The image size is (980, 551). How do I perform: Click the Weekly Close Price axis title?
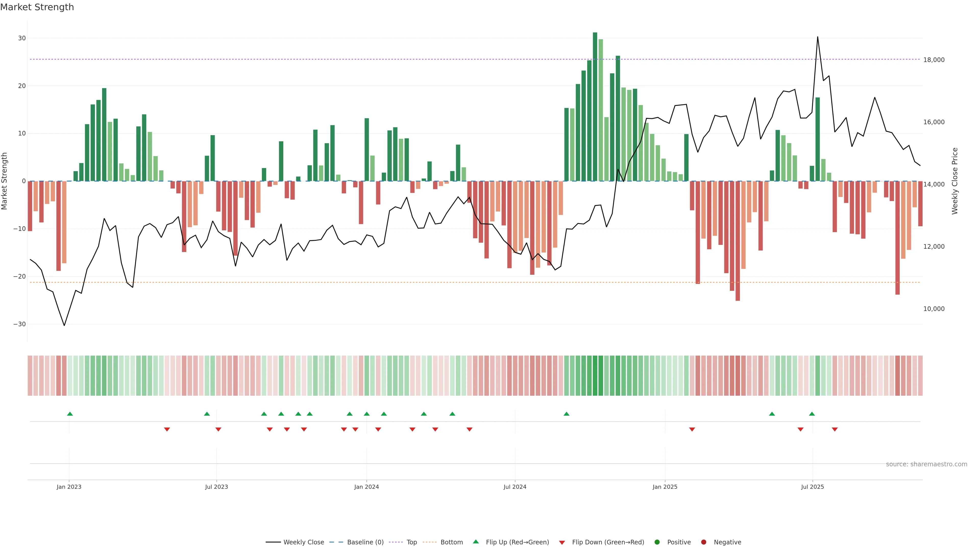(x=955, y=181)
